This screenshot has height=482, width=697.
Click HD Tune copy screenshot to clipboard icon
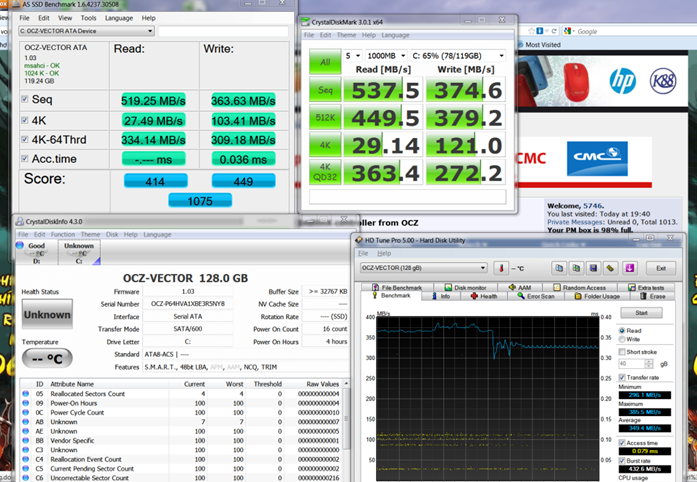click(576, 268)
